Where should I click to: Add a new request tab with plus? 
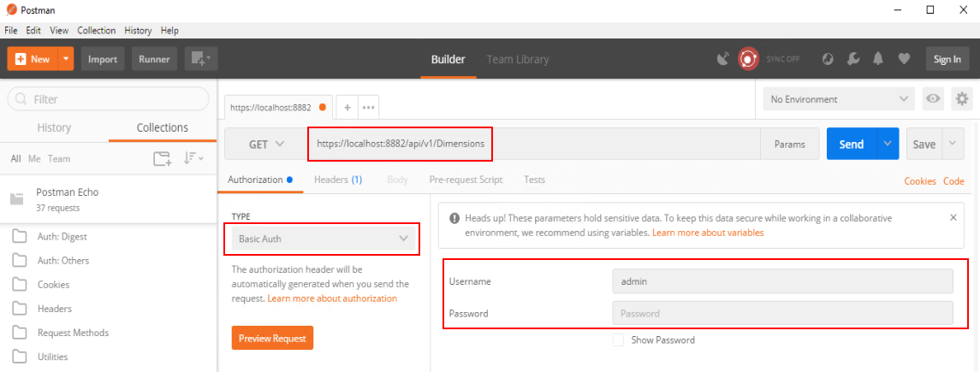click(347, 108)
